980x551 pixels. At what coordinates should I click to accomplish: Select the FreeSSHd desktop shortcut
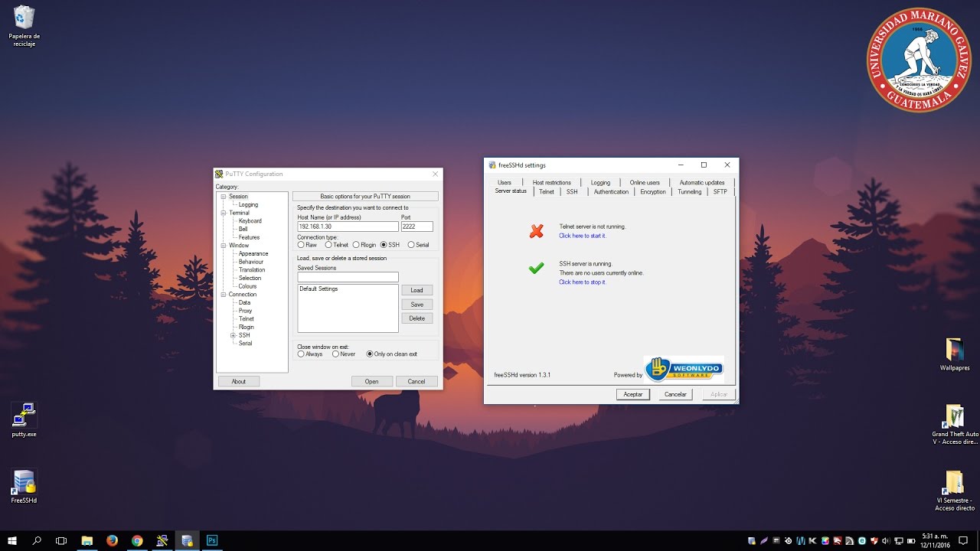(x=24, y=486)
